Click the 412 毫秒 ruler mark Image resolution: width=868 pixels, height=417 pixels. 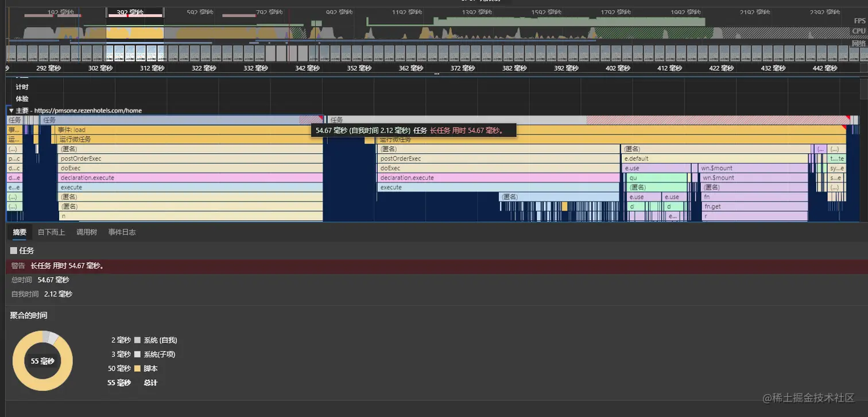(669, 68)
